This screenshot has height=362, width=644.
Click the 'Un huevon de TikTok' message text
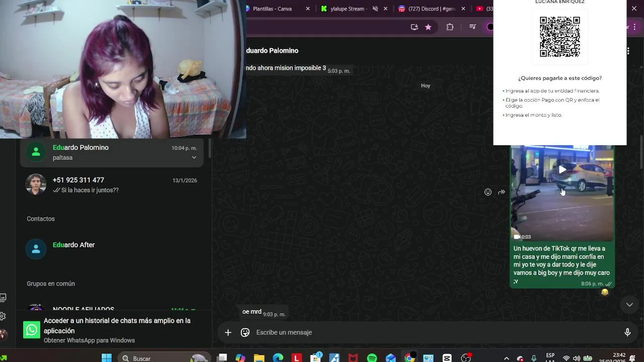[x=561, y=265]
